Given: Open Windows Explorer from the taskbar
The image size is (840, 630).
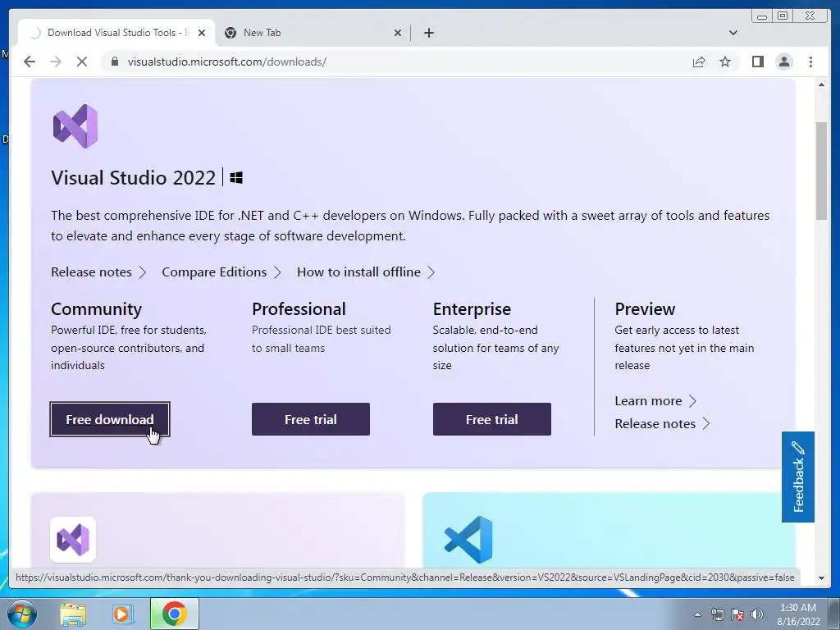Looking at the screenshot, I should 73,614.
